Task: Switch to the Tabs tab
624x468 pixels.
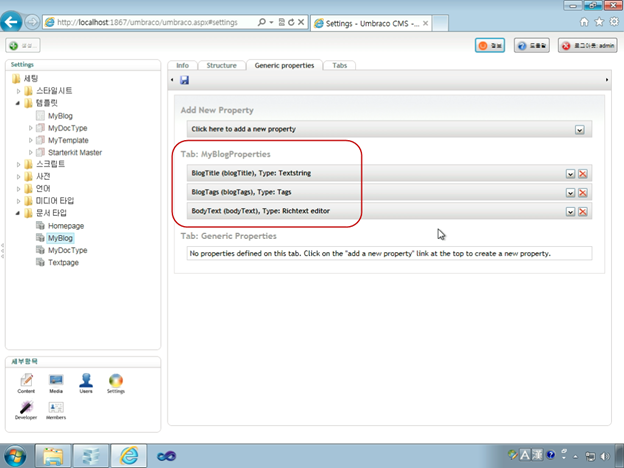Action: click(x=339, y=65)
